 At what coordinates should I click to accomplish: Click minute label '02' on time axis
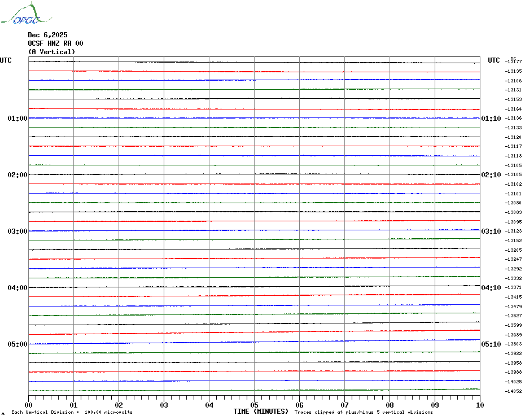click(119, 405)
